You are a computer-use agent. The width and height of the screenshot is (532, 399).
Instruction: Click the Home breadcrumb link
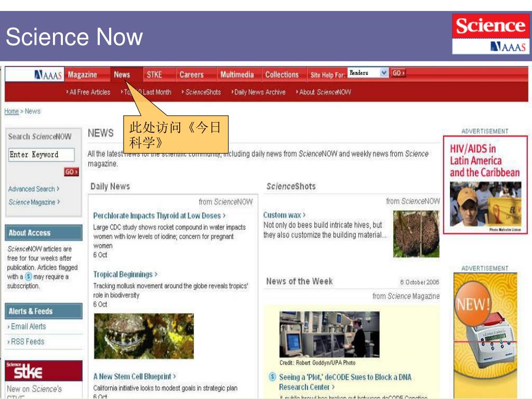[11, 111]
